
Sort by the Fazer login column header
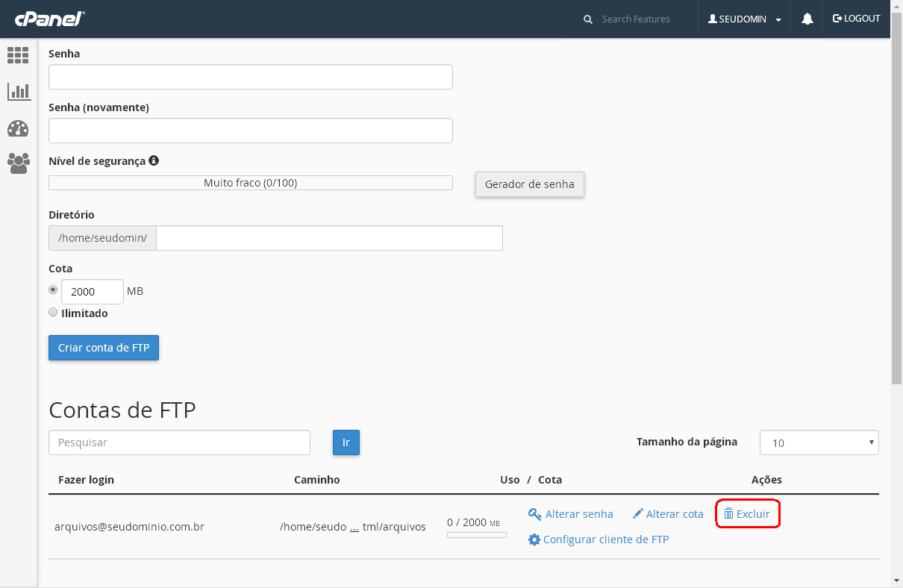pos(86,480)
